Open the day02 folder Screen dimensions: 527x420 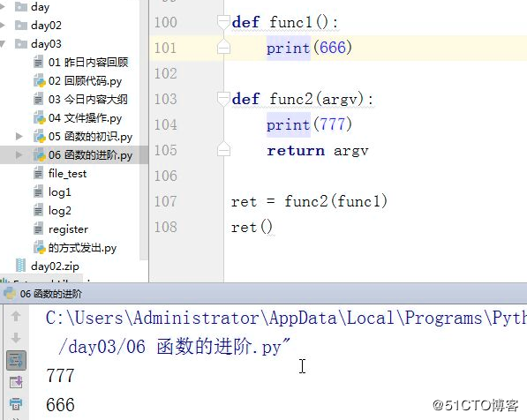(38, 26)
